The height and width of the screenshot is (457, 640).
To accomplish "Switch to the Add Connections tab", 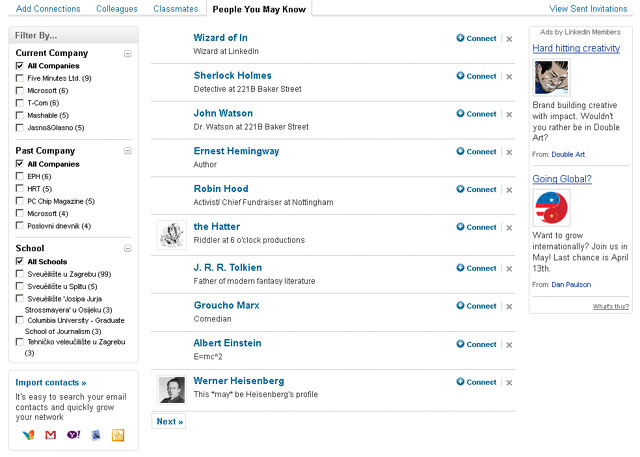I will [x=48, y=9].
